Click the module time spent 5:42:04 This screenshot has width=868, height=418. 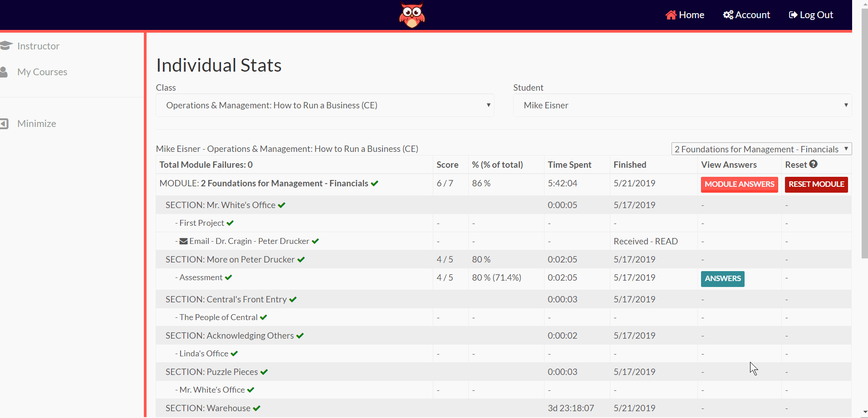(x=563, y=183)
